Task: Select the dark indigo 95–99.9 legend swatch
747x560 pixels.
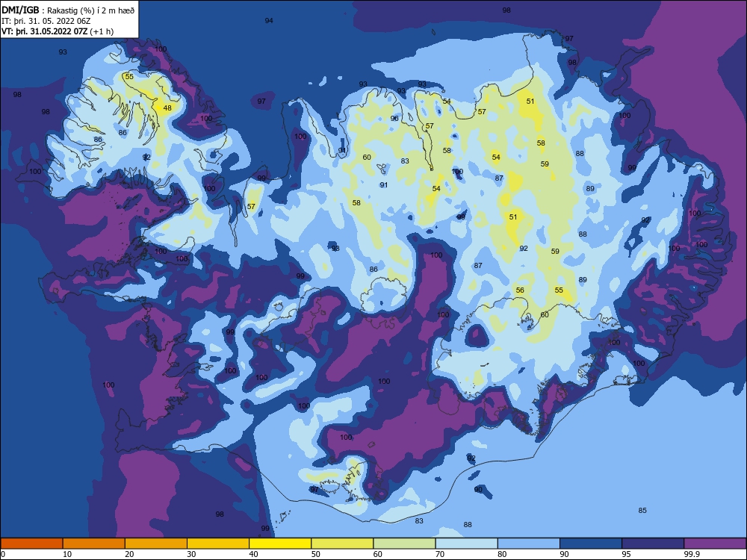Action: (653, 544)
